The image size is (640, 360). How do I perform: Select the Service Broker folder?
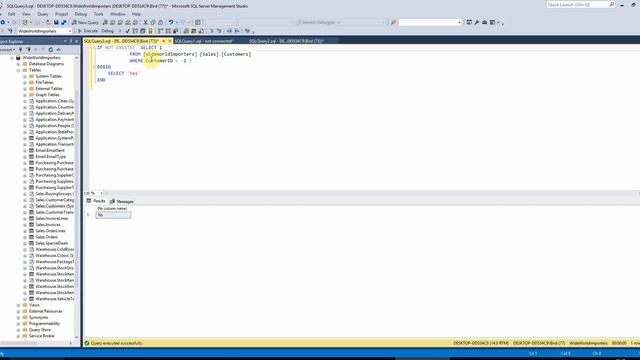[42, 336]
